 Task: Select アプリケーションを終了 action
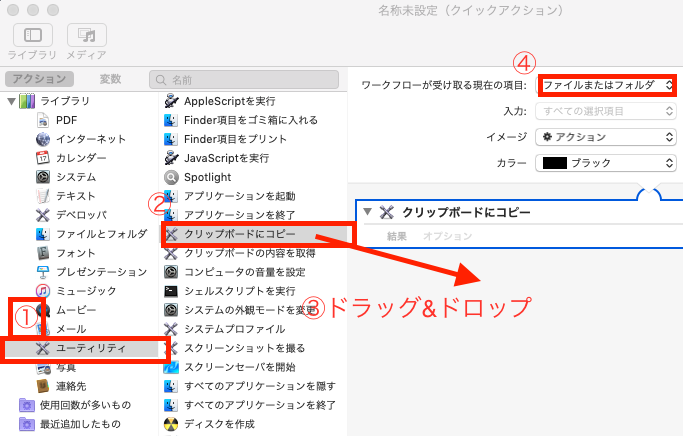pyautogui.click(x=230, y=215)
